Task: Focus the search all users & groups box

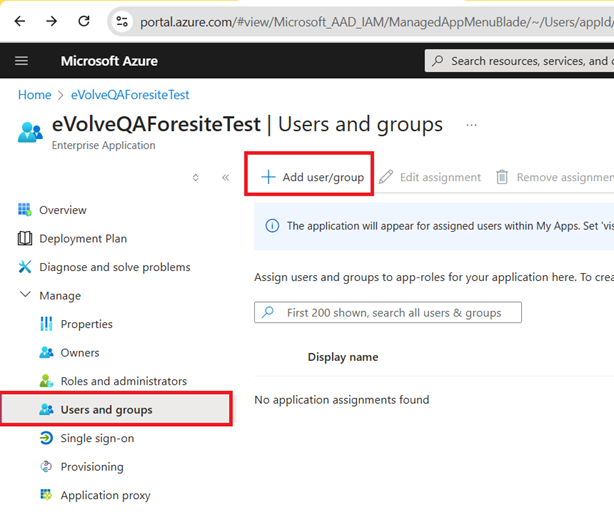Action: pos(388,312)
